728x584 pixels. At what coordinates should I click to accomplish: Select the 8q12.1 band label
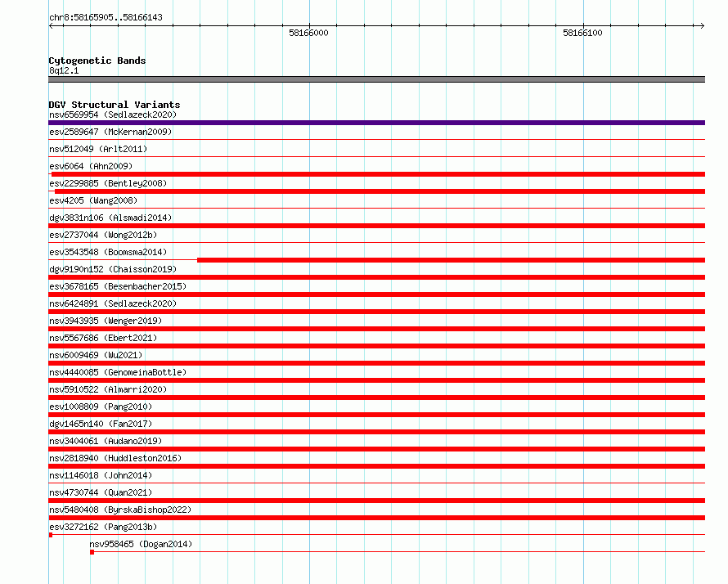click(x=64, y=70)
